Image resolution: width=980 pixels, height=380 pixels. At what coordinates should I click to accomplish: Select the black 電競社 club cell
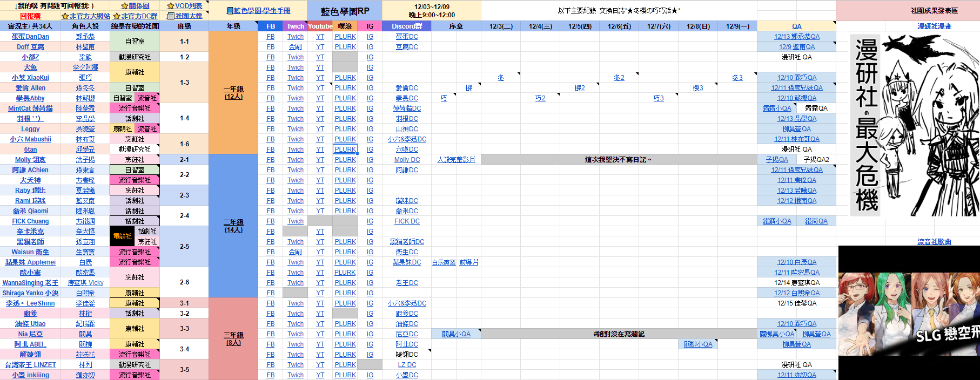tap(123, 236)
